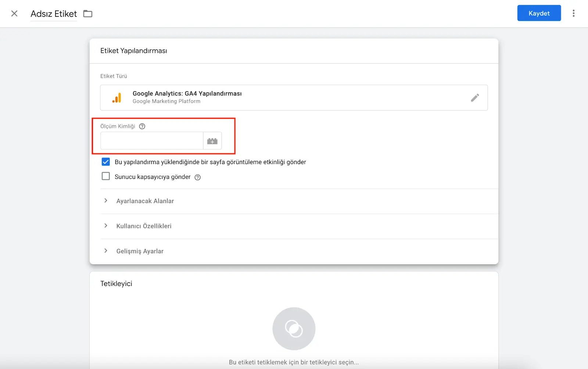Image resolution: width=588 pixels, height=369 pixels.
Task: Close the tag editor with the X icon
Action: tap(14, 13)
